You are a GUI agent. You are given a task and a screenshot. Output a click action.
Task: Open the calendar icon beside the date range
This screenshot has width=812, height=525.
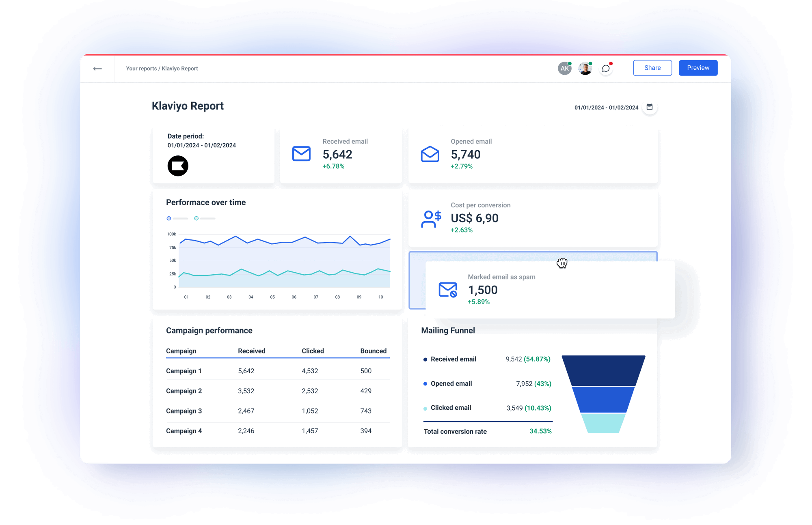click(x=650, y=107)
